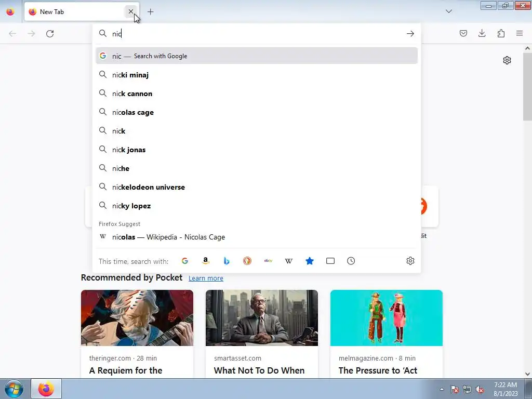Click the forward navigation arrow
532x399 pixels.
31,34
